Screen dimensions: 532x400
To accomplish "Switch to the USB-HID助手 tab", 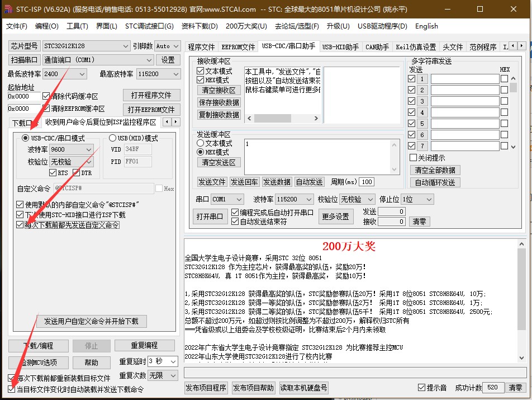I will (340, 47).
